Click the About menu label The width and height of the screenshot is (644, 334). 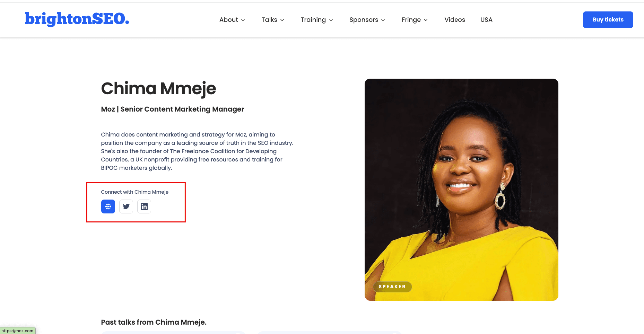[x=228, y=20]
